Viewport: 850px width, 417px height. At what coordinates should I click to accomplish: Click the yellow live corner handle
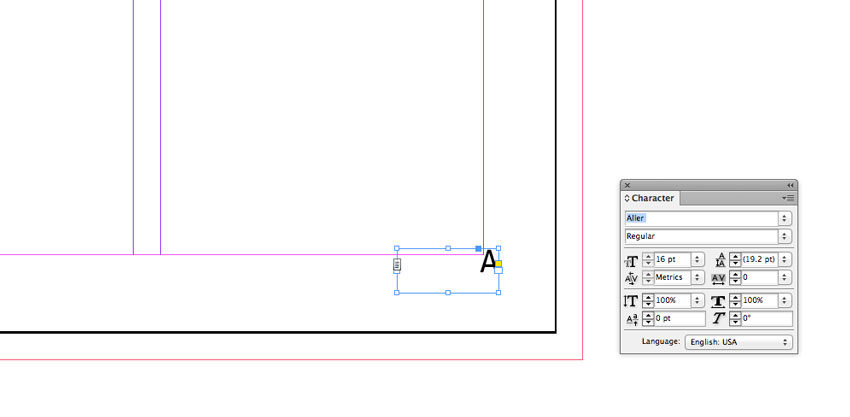pyautogui.click(x=498, y=264)
